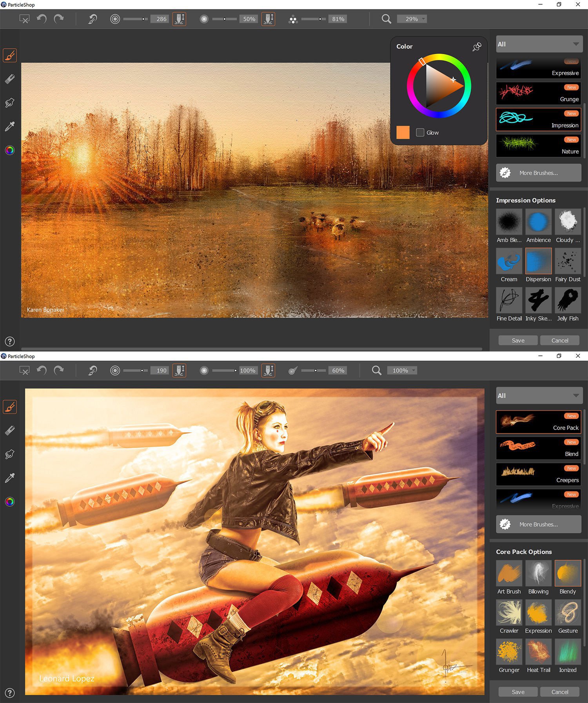Open All brush category dropdown, bottom window
This screenshot has height=703, width=588.
(x=539, y=396)
